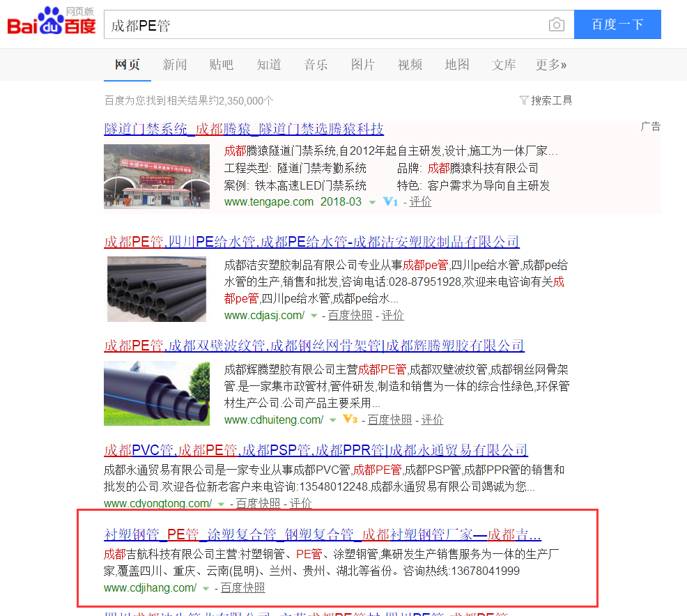Screen dimensions: 687x616
Task: Click the black PE pipes thumbnail
Action: coord(156,289)
